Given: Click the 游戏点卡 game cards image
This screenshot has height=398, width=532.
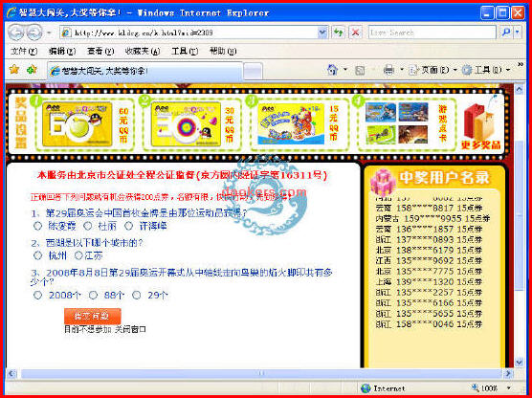Looking at the screenshot, I should point(397,123).
